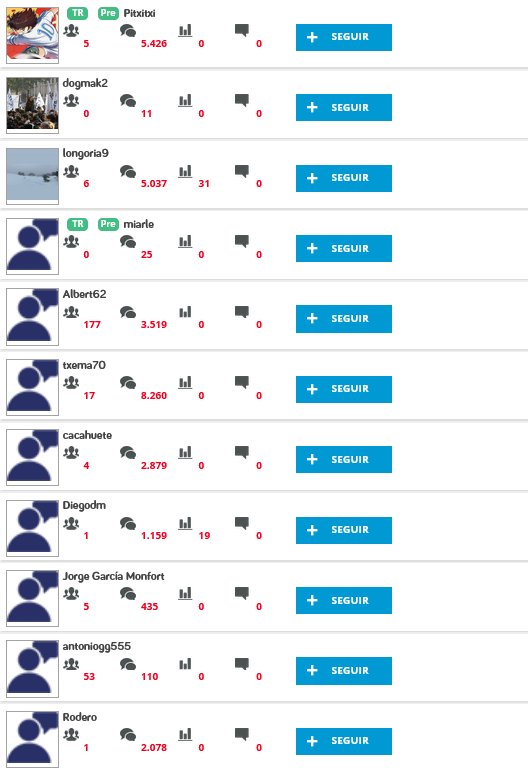
Task: Click chat bubbles icon for txema70
Action: pyautogui.click(x=128, y=382)
